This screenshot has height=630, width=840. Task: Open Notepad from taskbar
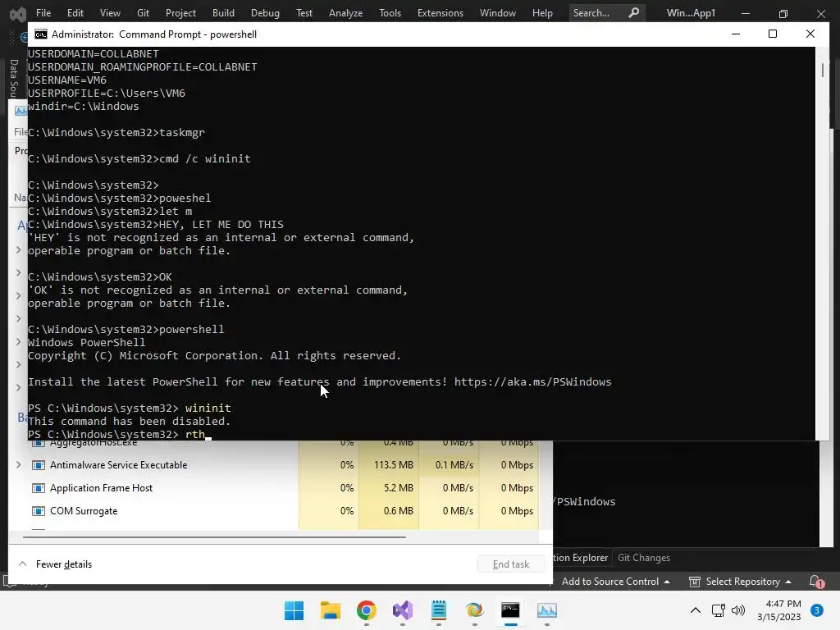tap(439, 610)
